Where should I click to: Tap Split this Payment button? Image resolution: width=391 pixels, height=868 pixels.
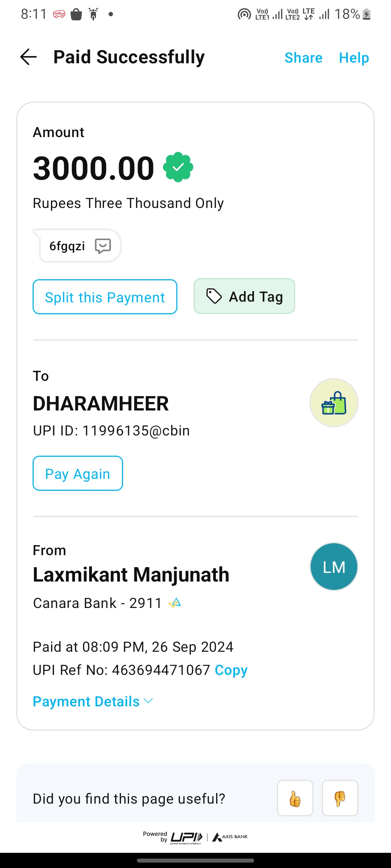pyautogui.click(x=105, y=297)
